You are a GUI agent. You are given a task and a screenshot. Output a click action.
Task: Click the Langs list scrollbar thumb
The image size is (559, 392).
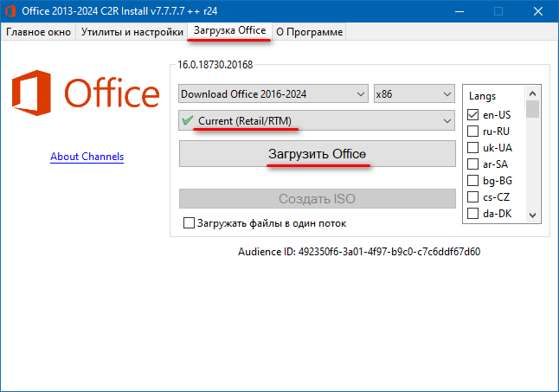533,109
